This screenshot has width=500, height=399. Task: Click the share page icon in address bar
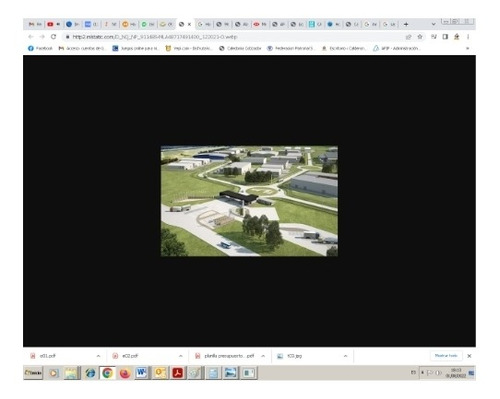(408, 37)
